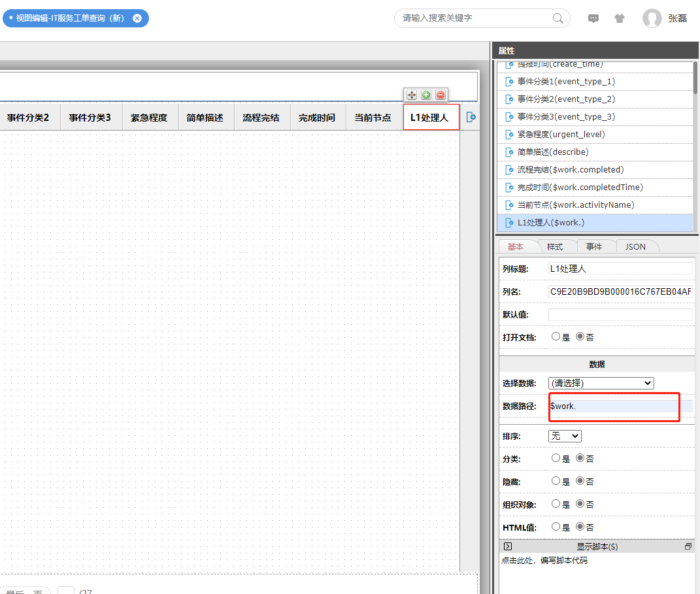Close the 视图编辑-IT服务工单查询 tab
Screen dimensions: 700x594
pos(137,18)
